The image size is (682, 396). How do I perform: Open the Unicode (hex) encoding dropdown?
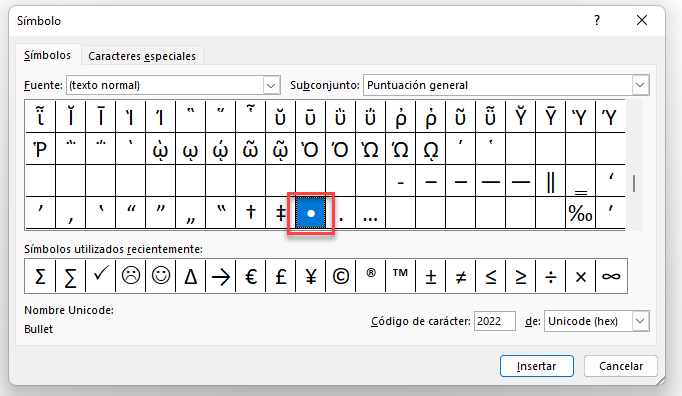[640, 321]
